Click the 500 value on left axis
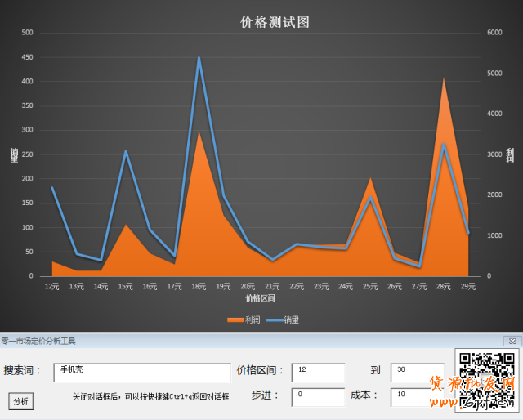 [x=27, y=33]
